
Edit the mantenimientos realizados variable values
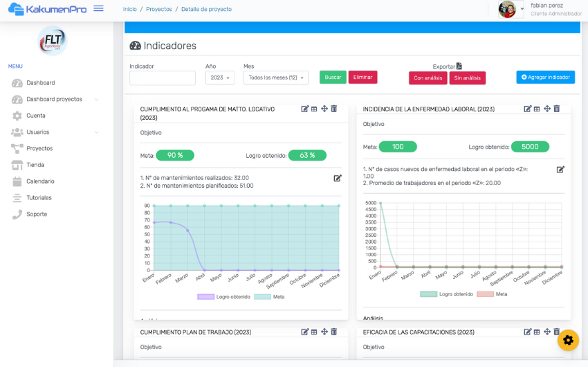point(338,178)
